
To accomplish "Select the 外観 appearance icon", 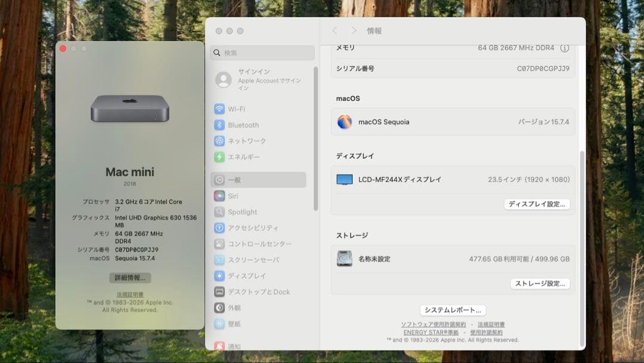I will (219, 308).
